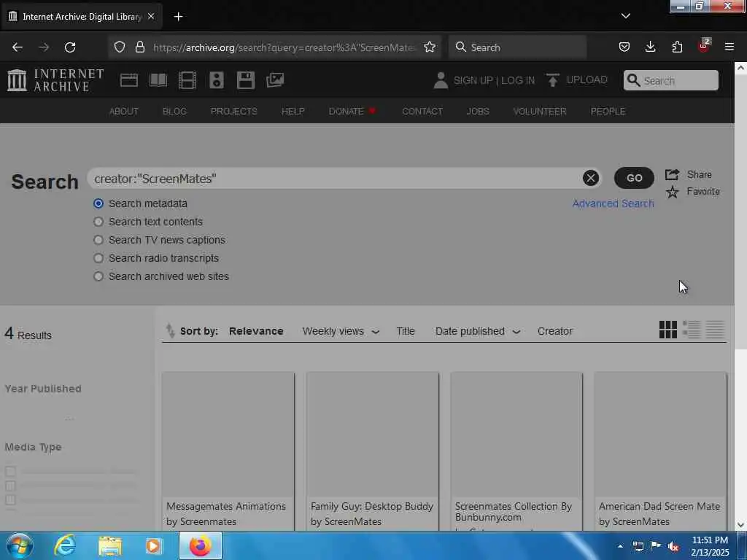Toggle sort direction arrows
747x560 pixels.
coord(170,330)
